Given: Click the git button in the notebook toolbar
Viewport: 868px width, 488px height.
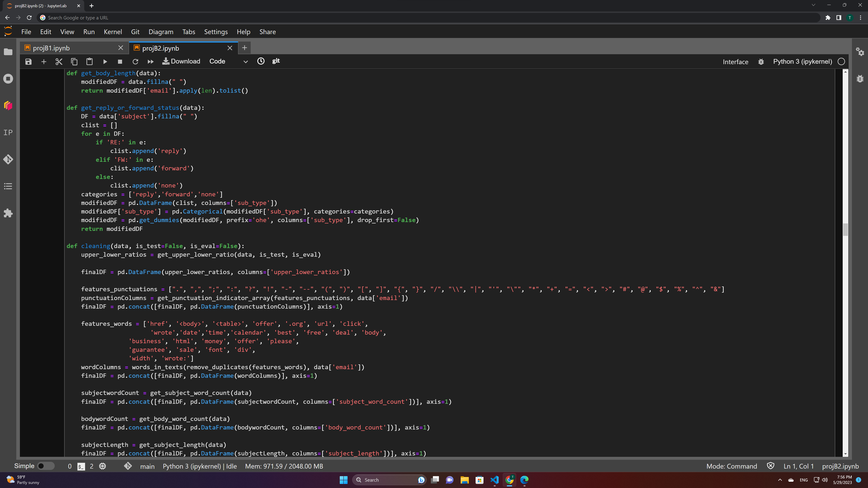Looking at the screenshot, I should [x=276, y=61].
